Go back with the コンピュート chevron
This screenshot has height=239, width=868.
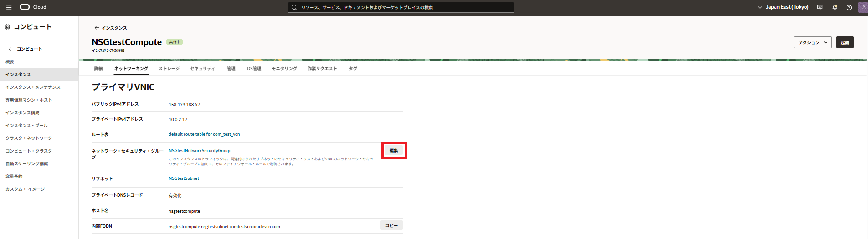(x=10, y=49)
